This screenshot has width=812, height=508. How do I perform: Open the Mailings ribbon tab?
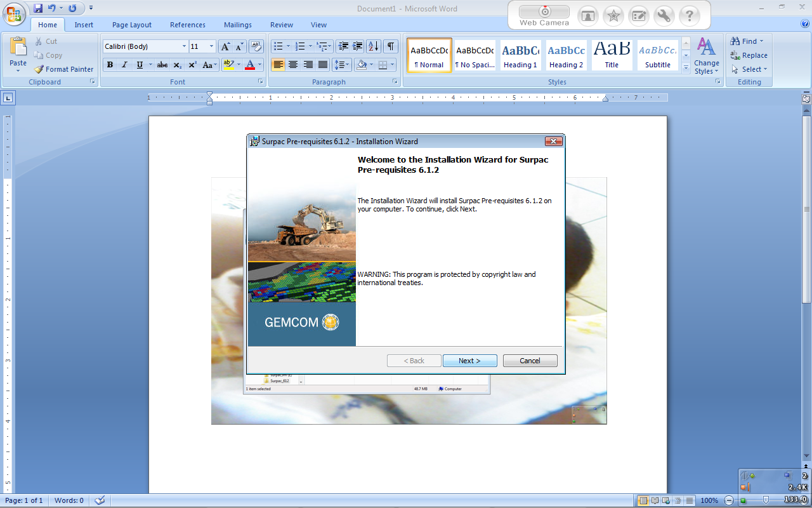(x=238, y=25)
